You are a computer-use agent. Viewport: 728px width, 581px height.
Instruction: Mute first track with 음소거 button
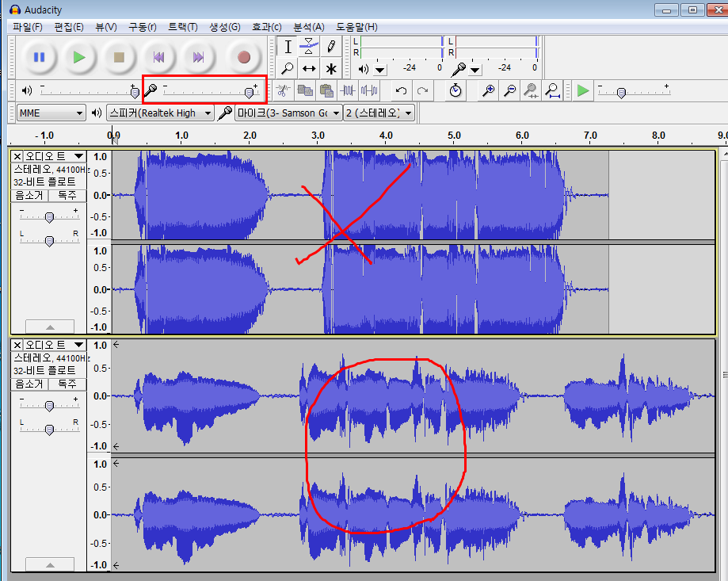pyautogui.click(x=29, y=196)
